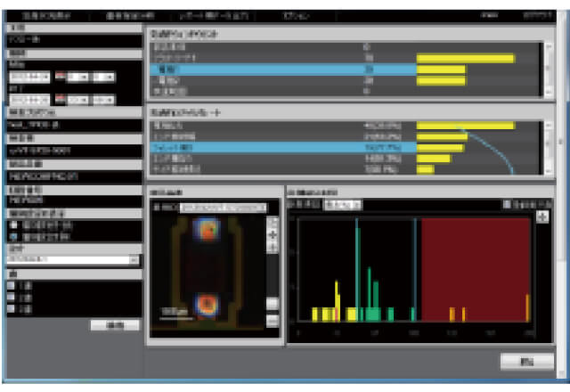Select the blue highlighted row in the lower ranking list

coord(283,148)
